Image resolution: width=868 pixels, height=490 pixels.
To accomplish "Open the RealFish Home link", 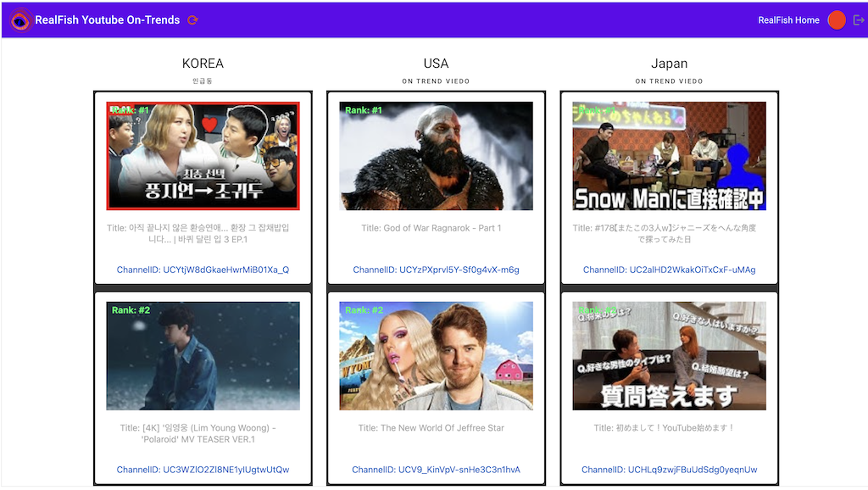I will coord(788,20).
